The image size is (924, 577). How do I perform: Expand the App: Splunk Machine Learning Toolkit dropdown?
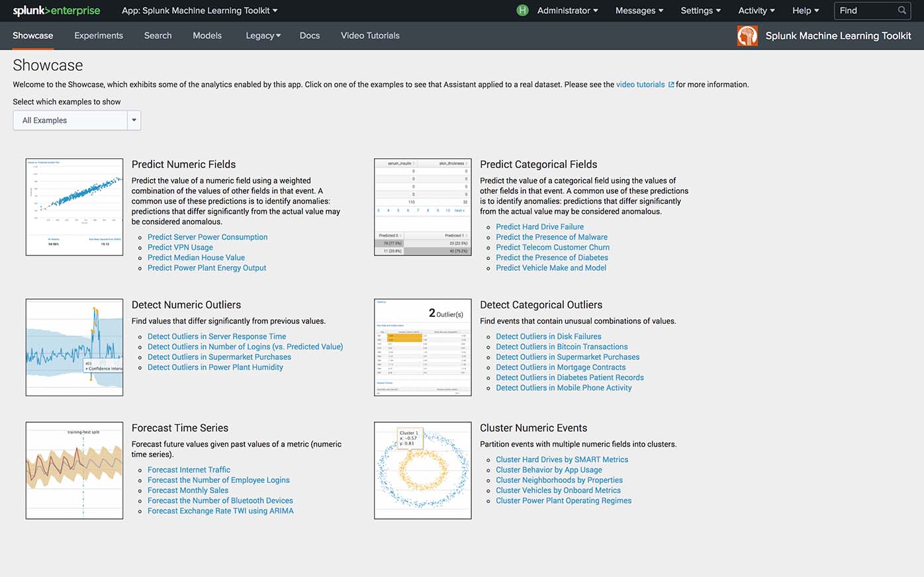tap(199, 11)
